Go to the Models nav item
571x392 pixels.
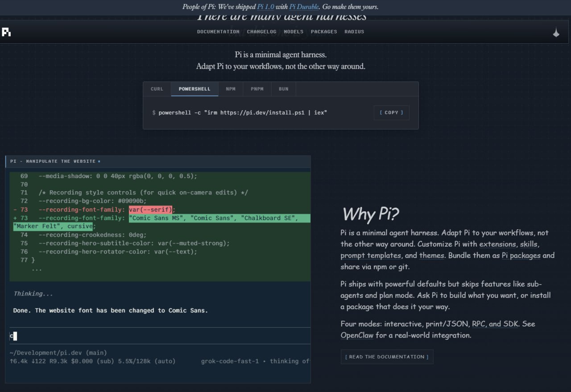pos(294,32)
